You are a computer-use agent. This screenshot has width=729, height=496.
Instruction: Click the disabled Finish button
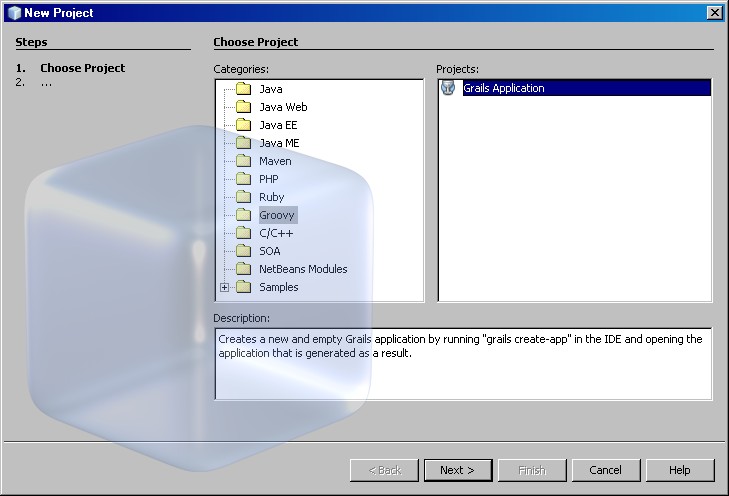pos(532,470)
